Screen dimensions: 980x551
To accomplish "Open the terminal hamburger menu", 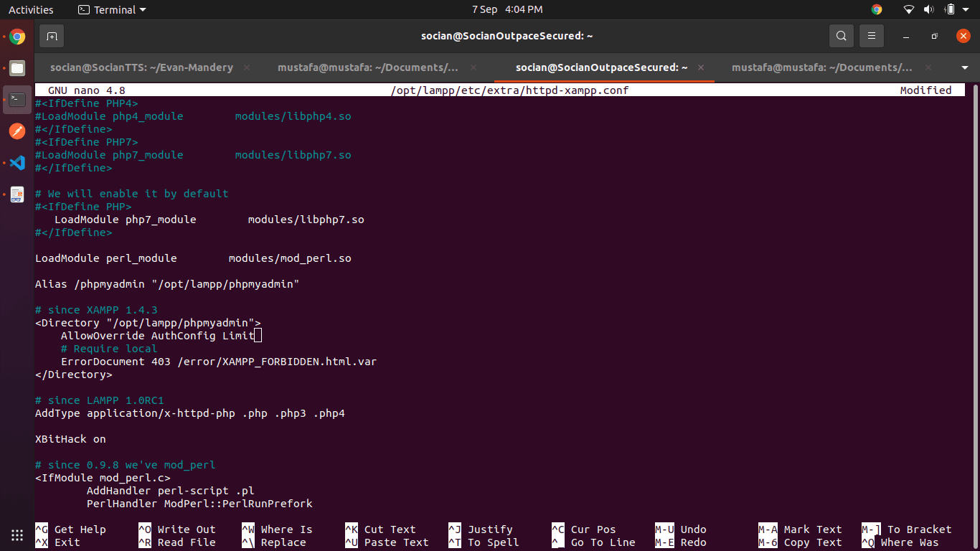I will click(x=872, y=36).
